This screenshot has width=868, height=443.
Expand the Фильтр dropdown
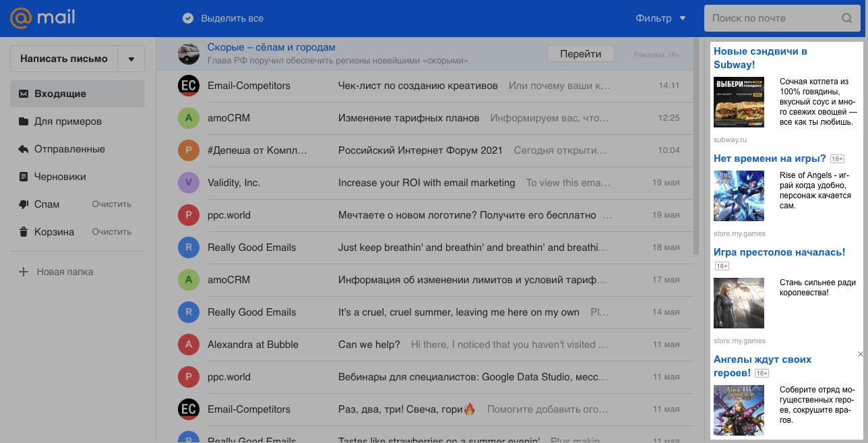click(x=660, y=18)
